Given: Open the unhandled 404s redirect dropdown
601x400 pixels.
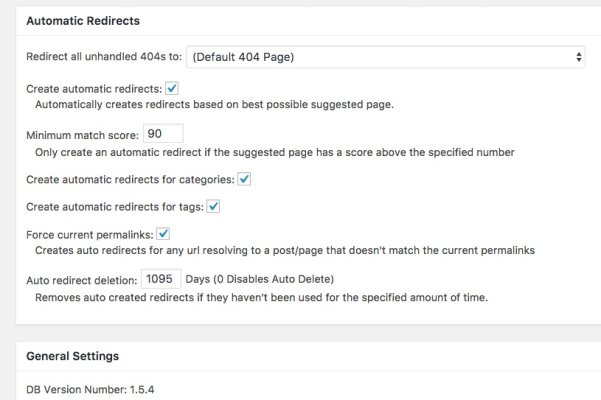Looking at the screenshot, I should [x=385, y=57].
